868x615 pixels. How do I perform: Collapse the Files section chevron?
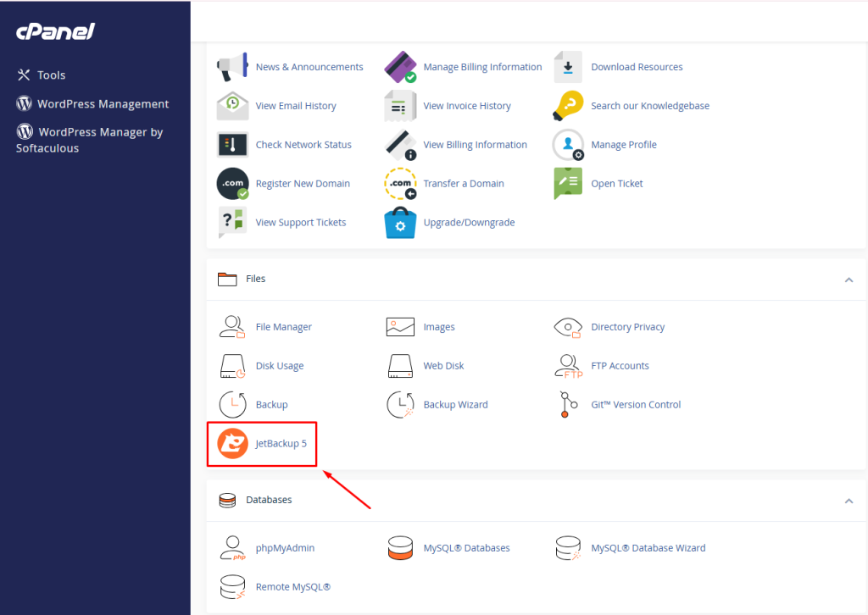(x=849, y=280)
